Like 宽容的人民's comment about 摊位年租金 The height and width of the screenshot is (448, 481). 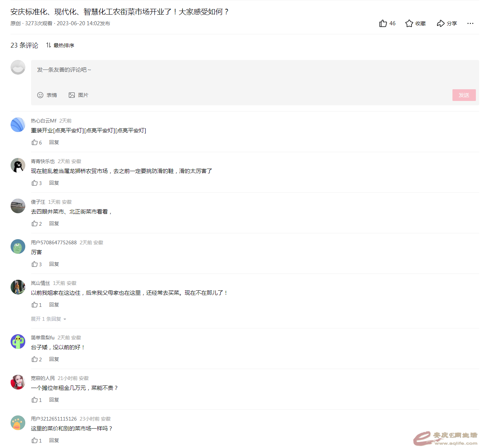pyautogui.click(x=37, y=400)
